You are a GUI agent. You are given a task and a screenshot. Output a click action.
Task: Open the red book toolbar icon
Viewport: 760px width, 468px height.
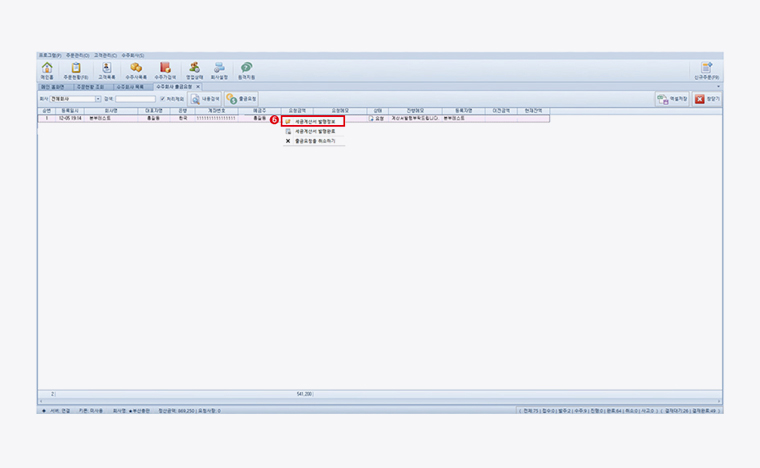point(165,69)
